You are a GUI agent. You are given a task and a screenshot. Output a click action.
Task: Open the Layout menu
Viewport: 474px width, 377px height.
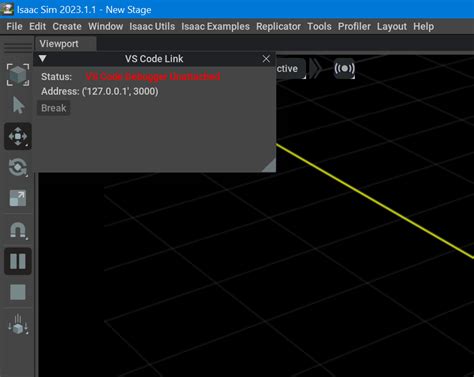(x=392, y=26)
